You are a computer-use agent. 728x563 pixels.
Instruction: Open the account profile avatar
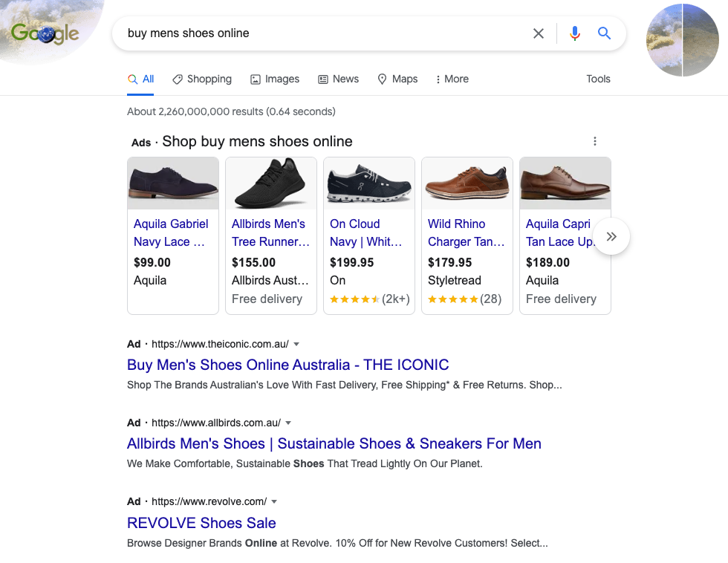coord(682,40)
